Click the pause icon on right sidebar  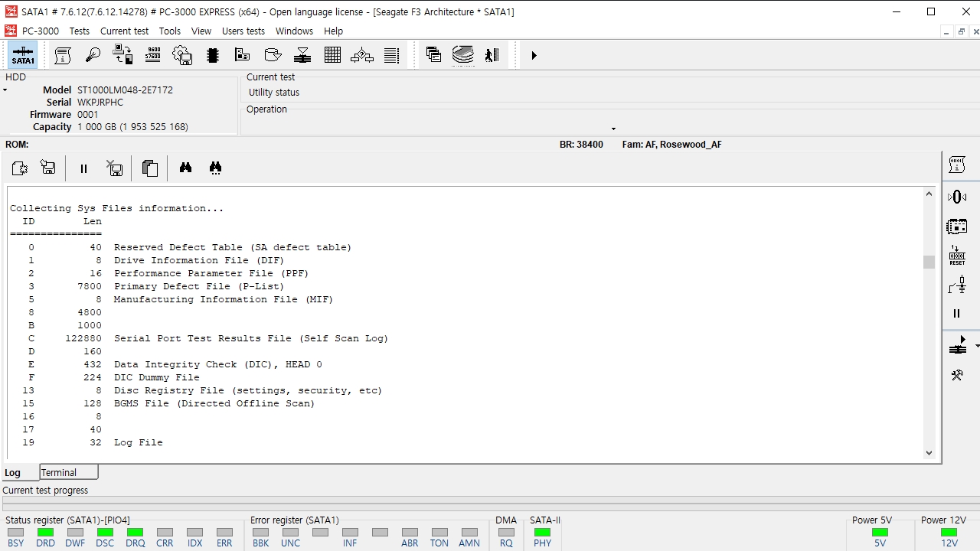pos(956,313)
